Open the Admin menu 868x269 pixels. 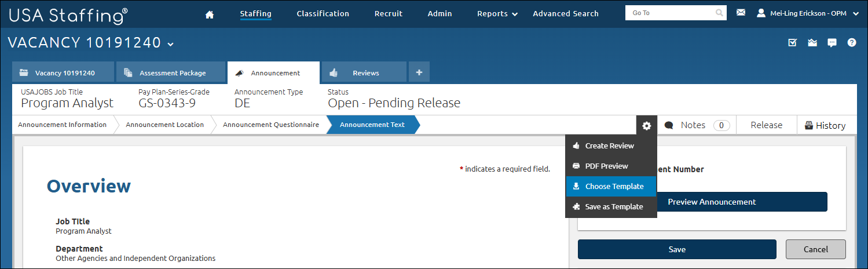(x=440, y=13)
